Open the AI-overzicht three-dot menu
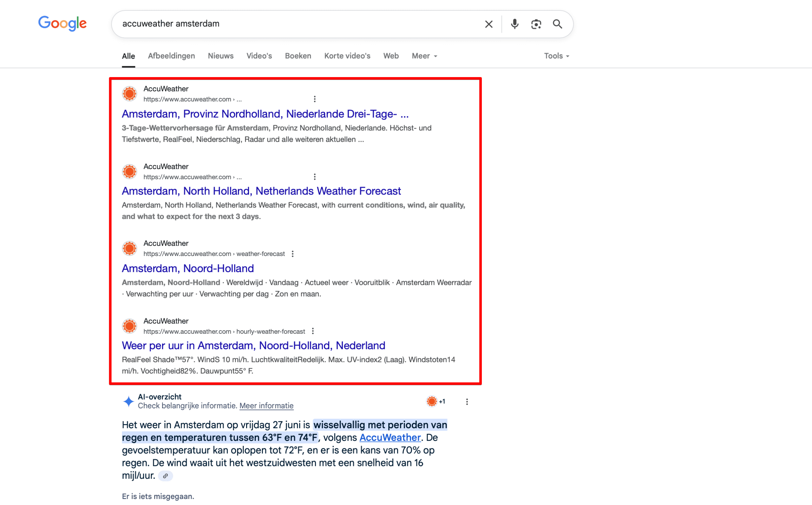This screenshot has width=812, height=505. coord(467,402)
